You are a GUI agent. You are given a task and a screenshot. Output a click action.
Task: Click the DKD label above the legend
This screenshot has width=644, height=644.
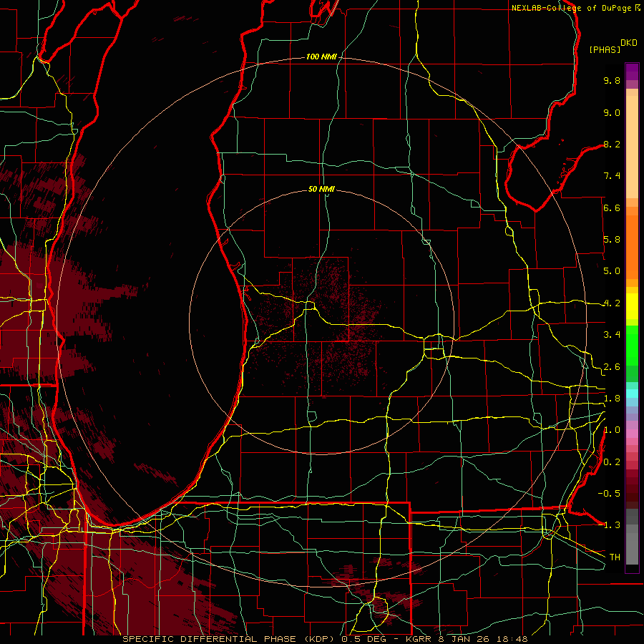tap(629, 43)
